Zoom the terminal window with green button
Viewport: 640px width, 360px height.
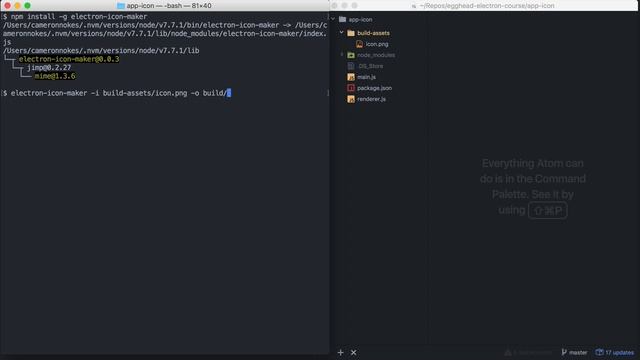point(27,6)
